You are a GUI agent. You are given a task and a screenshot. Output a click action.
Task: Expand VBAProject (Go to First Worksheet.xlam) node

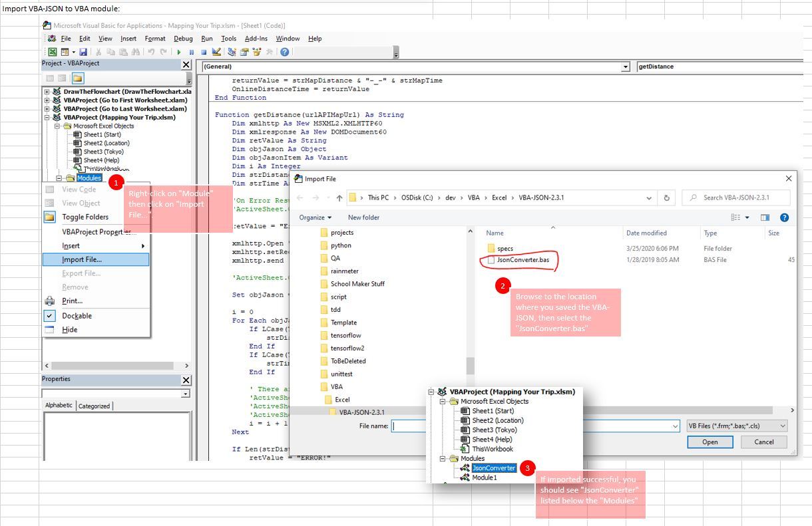(47, 100)
